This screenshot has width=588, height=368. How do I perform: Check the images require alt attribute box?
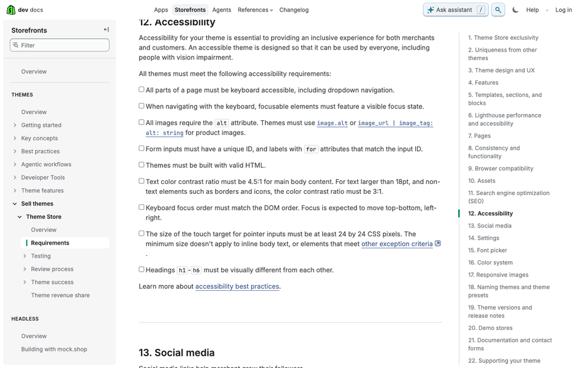click(x=141, y=122)
